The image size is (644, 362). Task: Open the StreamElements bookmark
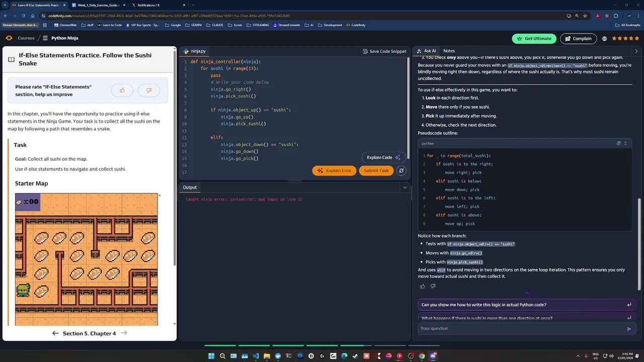pos(287,25)
